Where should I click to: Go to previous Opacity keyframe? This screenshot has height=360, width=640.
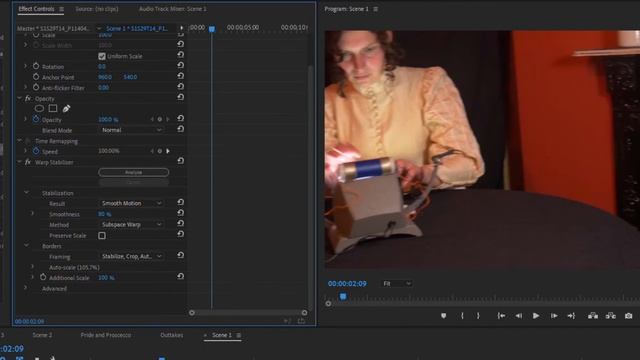(x=152, y=120)
